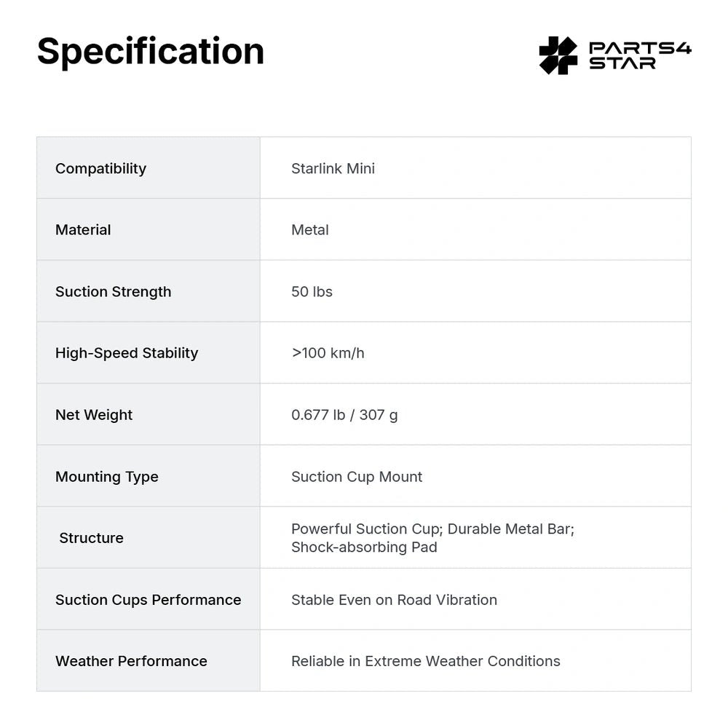Select the Material row label
Image resolution: width=728 pixels, height=728 pixels.
pyautogui.click(x=83, y=230)
